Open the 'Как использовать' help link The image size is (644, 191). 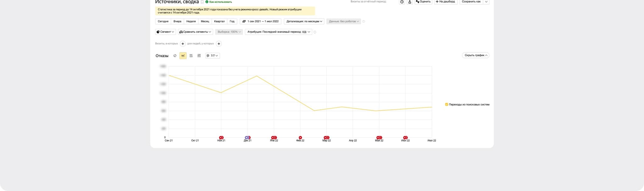pyautogui.click(x=220, y=2)
